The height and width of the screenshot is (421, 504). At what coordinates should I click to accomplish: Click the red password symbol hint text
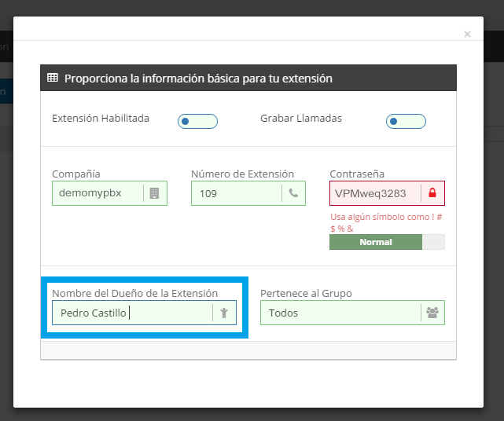[385, 223]
